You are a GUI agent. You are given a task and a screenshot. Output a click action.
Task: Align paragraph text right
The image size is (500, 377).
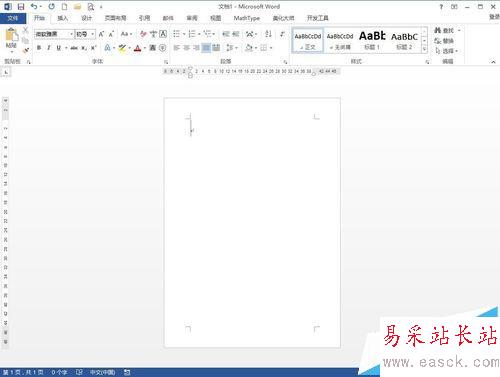coord(196,48)
